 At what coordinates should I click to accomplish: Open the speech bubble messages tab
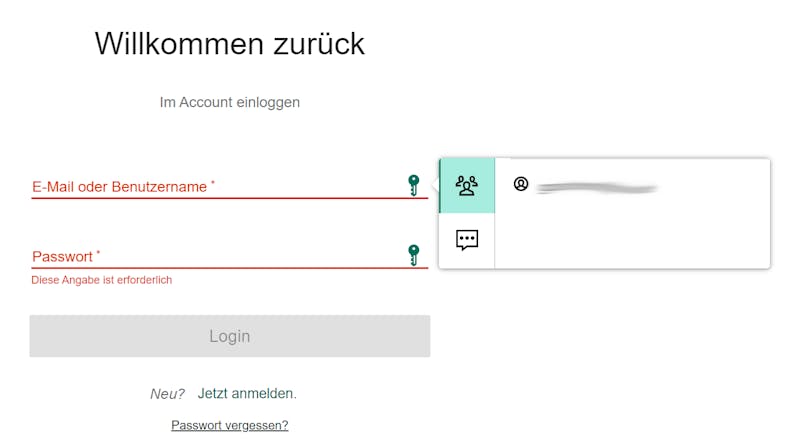tap(467, 240)
